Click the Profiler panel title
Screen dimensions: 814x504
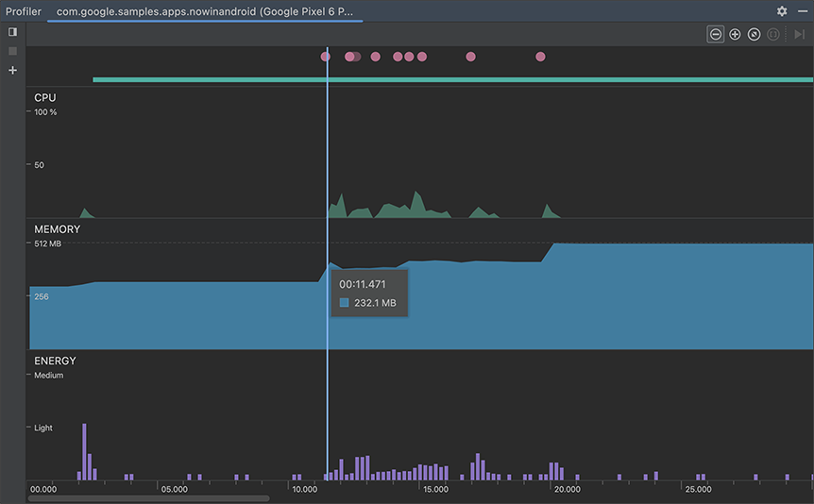pos(24,11)
